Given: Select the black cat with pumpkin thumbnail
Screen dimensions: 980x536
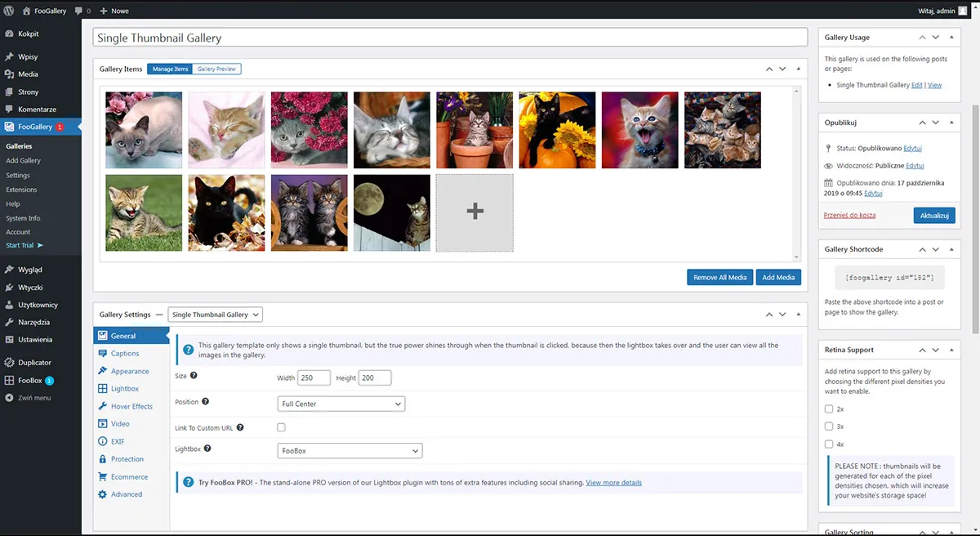Looking at the screenshot, I should (x=557, y=130).
